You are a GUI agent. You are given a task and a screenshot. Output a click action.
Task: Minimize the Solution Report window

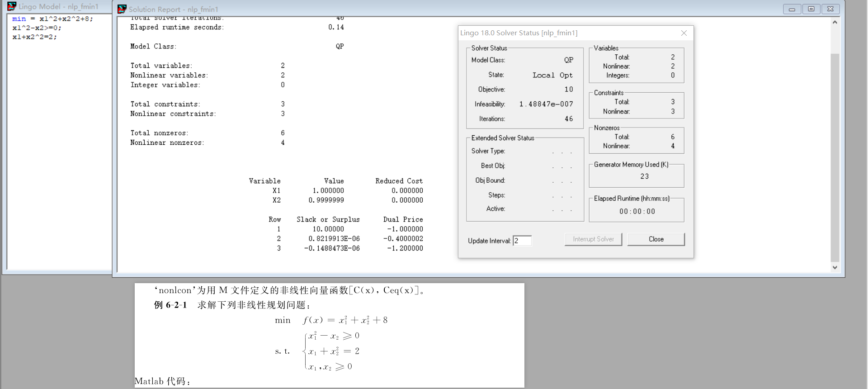[792, 9]
